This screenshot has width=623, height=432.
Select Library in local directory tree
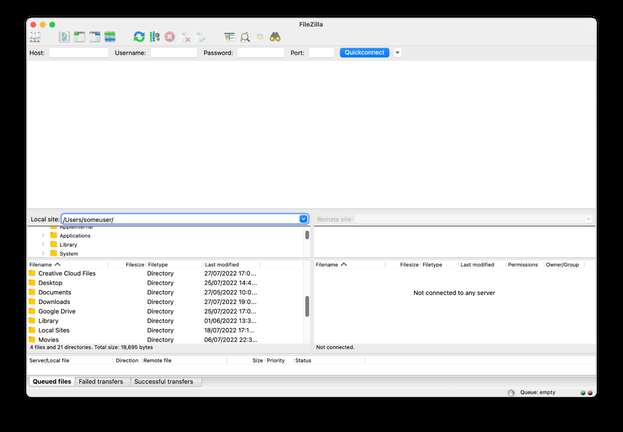click(68, 245)
